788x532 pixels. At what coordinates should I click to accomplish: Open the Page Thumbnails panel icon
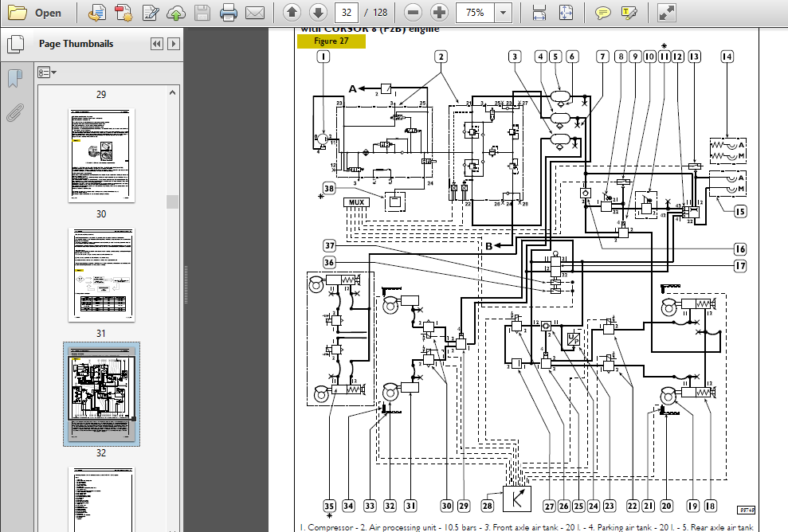click(15, 45)
